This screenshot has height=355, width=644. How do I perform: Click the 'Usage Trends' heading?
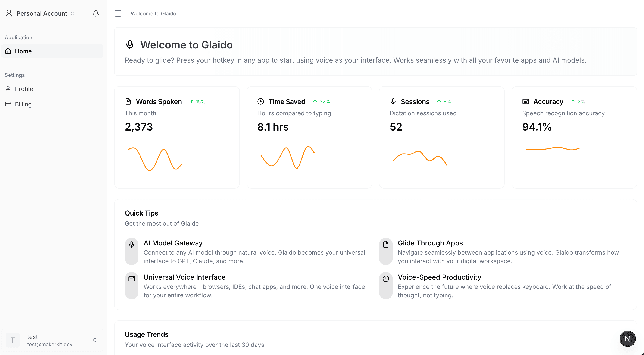[x=147, y=334]
